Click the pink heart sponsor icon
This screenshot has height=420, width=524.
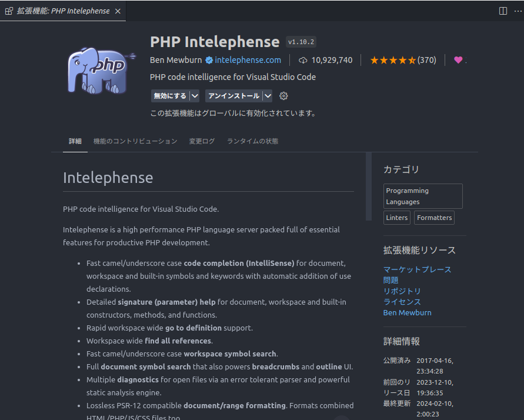tap(458, 60)
